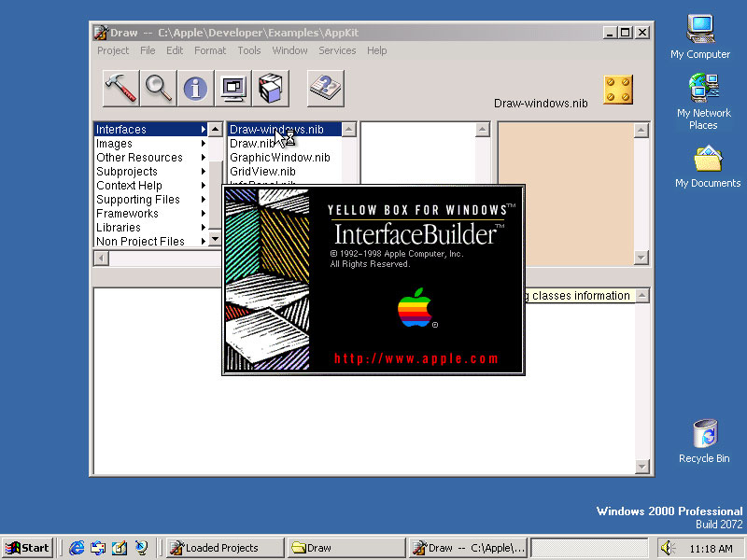Click the envelope with arrows quick launch icon
This screenshot has width=747, height=560.
98,548
